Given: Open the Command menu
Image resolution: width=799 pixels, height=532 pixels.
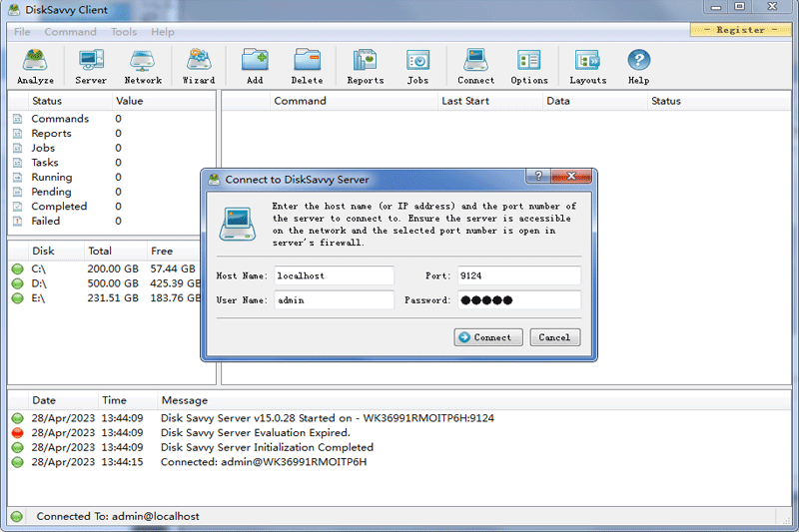Looking at the screenshot, I should [70, 32].
